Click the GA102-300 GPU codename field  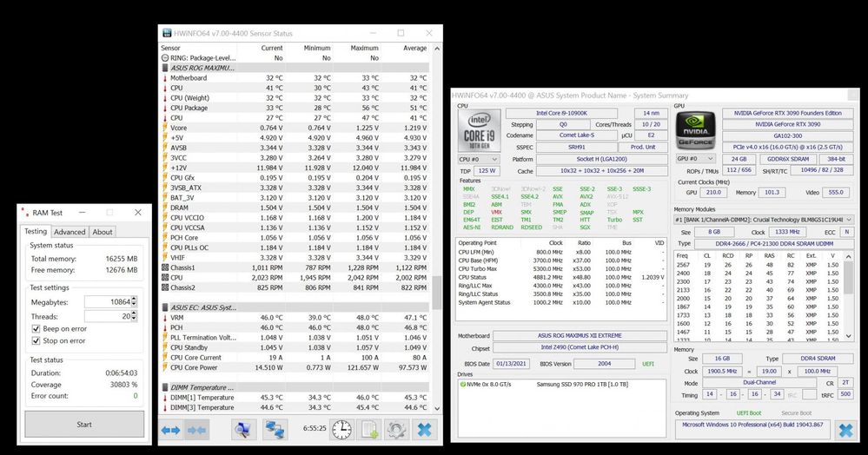787,135
